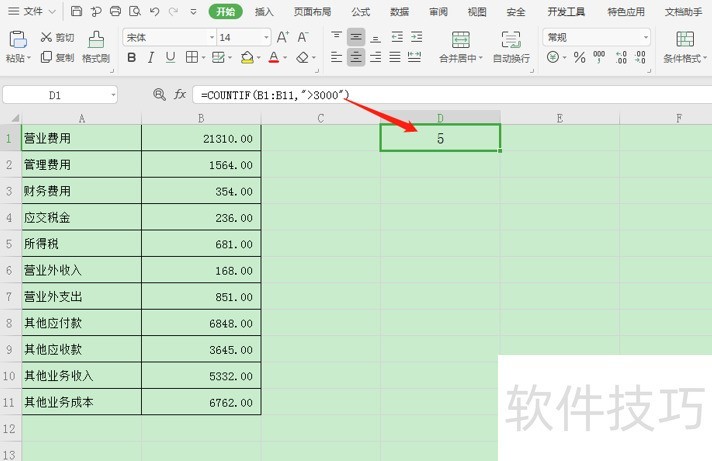Select row 8 header
This screenshot has width=712, height=461.
tap(9, 323)
